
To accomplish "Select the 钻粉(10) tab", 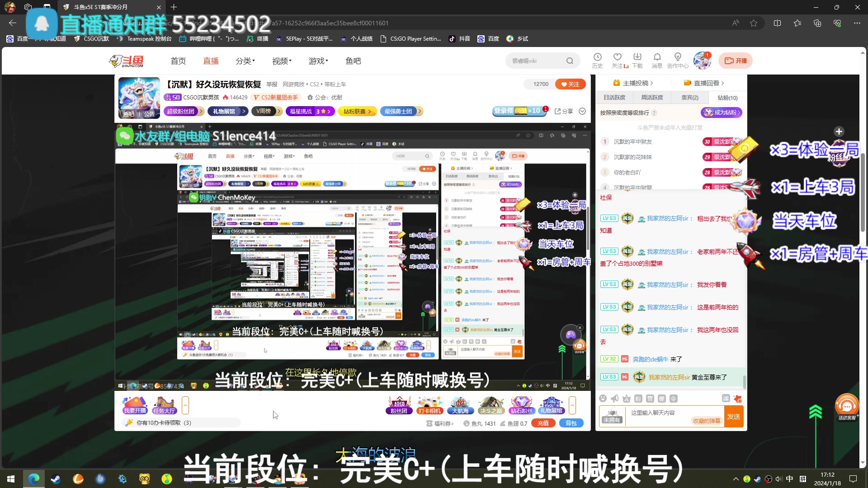I will tap(727, 98).
